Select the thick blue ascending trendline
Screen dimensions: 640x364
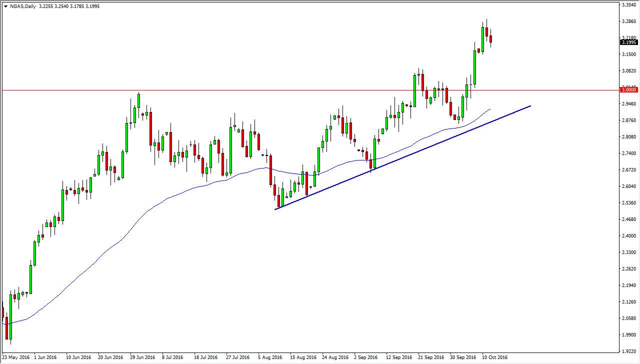pyautogui.click(x=402, y=157)
